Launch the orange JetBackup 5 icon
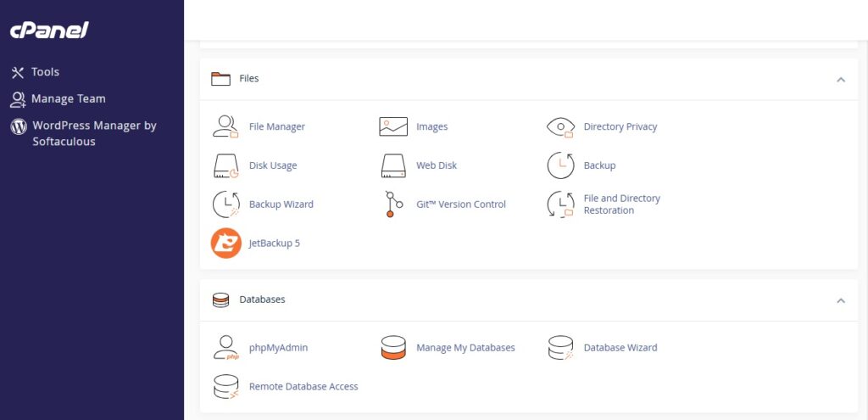Image resolution: width=868 pixels, height=420 pixels. (225, 244)
